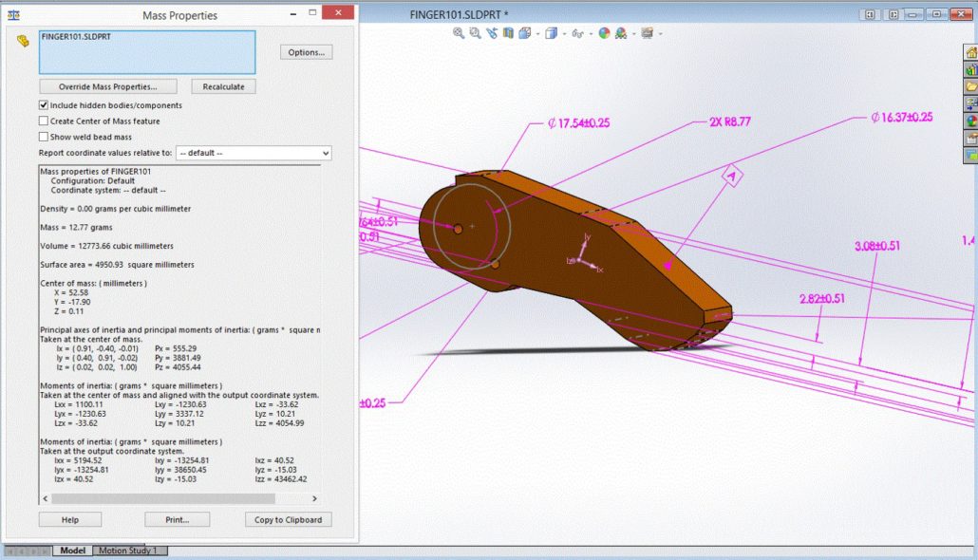The height and width of the screenshot is (560, 978).
Task: Select FINGER101.SLDPRT in the selection box
Action: [x=76, y=37]
